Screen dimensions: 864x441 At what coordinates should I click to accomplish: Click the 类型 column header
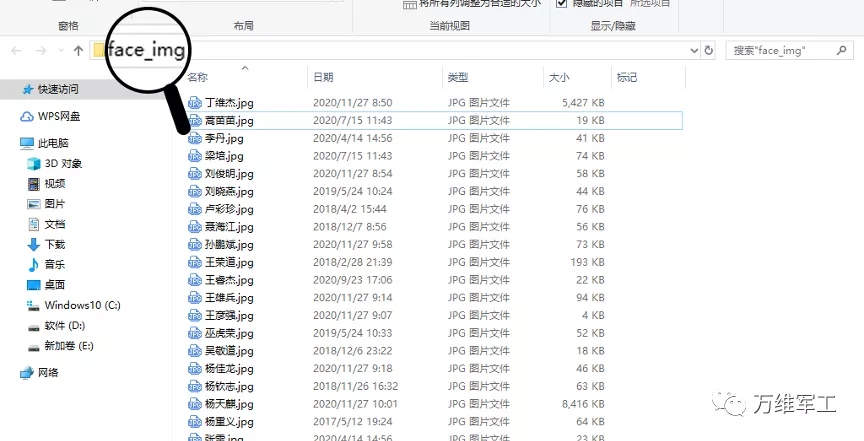point(458,77)
